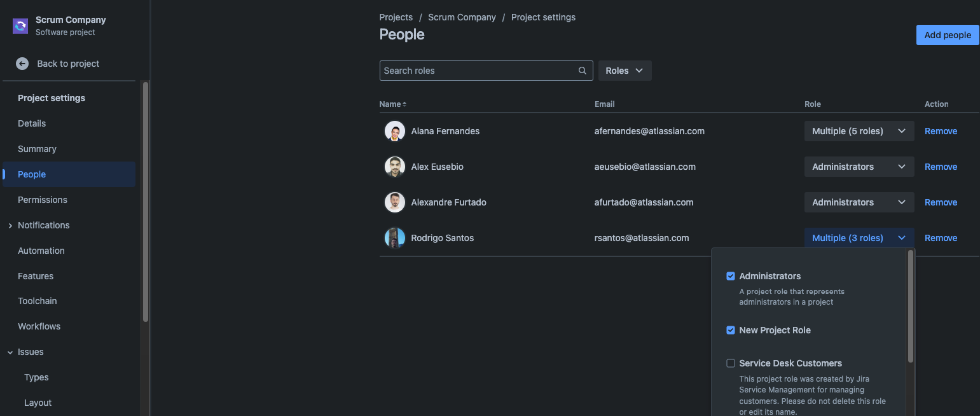Click Alana Fernandes' profile avatar
The image size is (980, 416).
click(x=394, y=130)
